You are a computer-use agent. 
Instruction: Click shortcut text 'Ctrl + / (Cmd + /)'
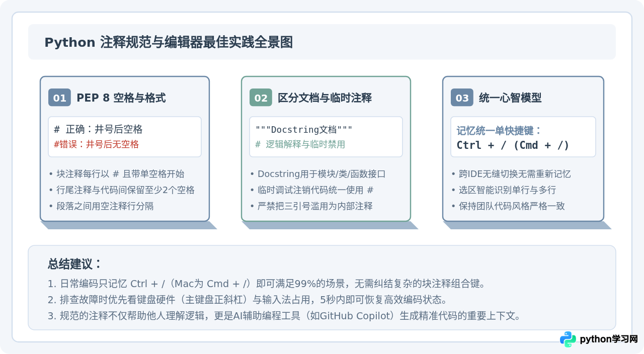click(513, 145)
